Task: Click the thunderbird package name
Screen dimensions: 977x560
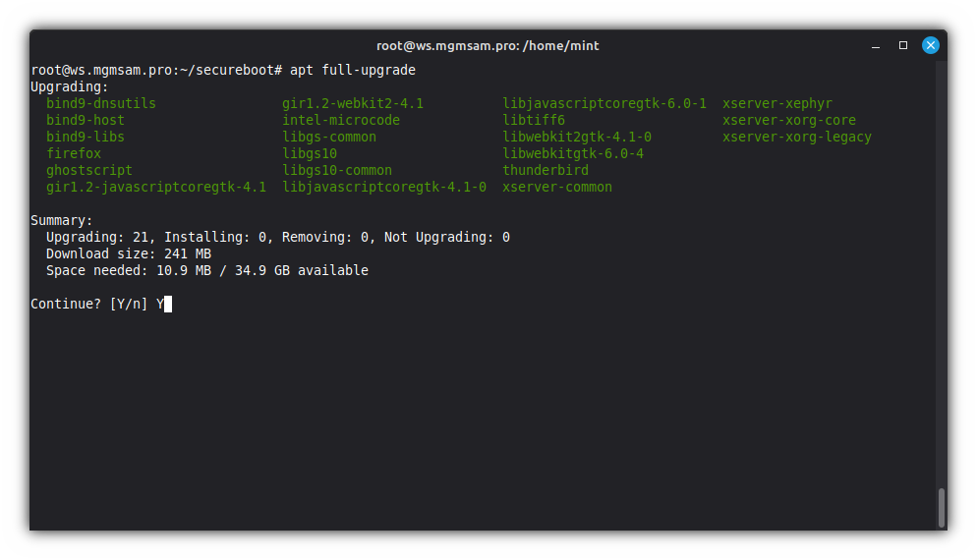Action: 546,170
